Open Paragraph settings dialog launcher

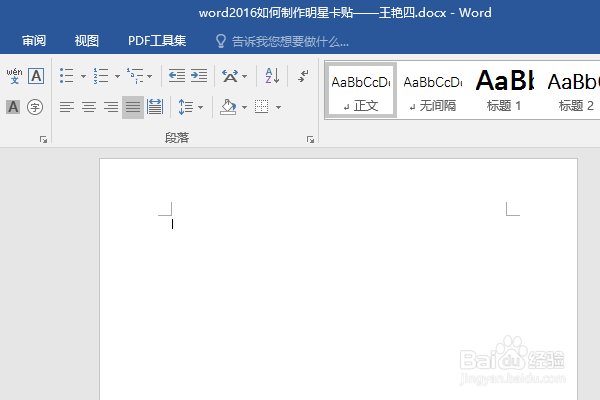click(310, 140)
